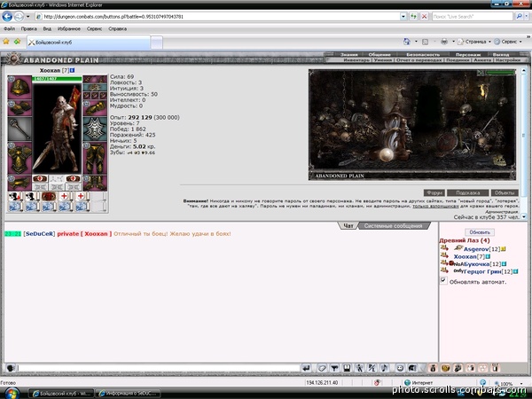
Task: Open 'Информация о SeDuC...' taskbar window
Action: click(128, 394)
